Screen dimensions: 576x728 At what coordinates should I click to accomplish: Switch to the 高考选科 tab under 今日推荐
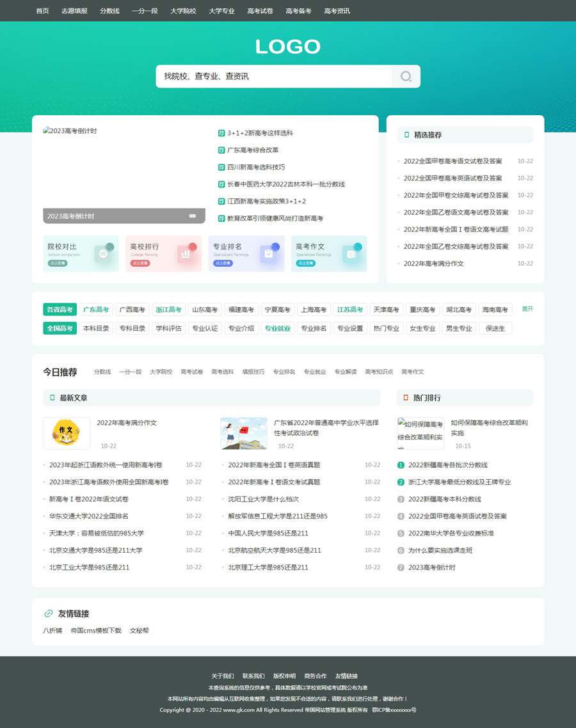click(x=223, y=372)
